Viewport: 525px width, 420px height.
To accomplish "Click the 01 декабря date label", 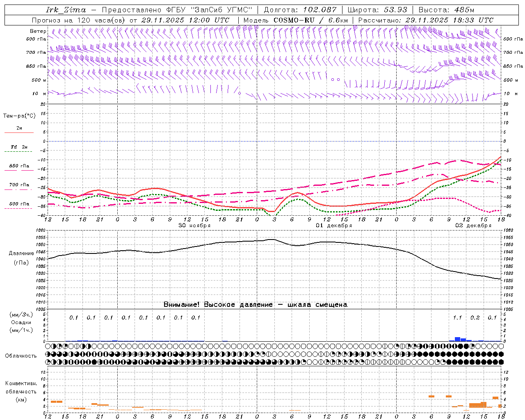I will pos(334,225).
